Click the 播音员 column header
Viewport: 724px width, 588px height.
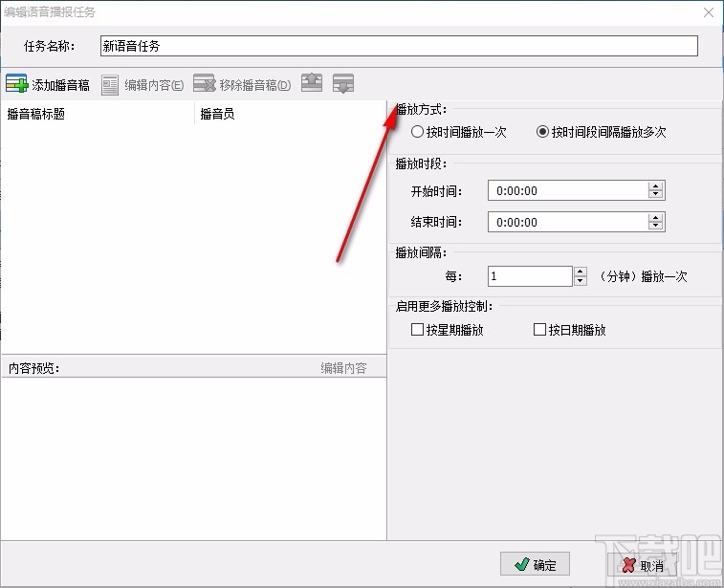(x=290, y=114)
